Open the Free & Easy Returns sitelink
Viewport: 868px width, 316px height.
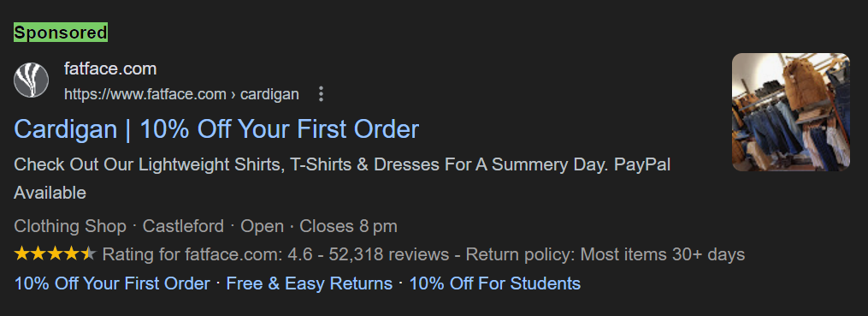[x=310, y=283]
